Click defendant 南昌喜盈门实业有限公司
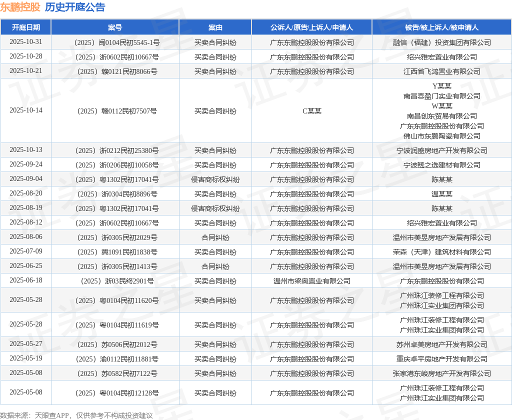 442,96
